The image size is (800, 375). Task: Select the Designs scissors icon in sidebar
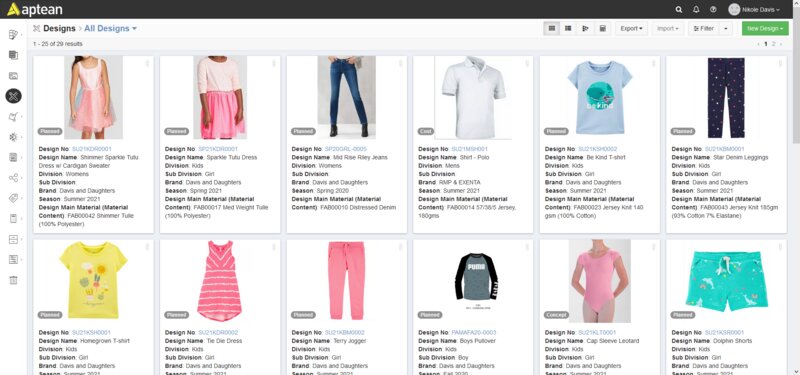(13, 96)
